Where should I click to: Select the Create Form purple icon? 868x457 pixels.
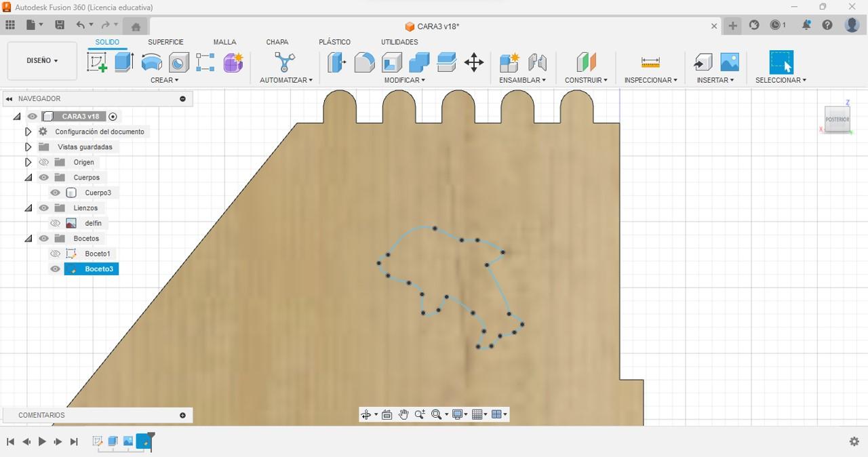[x=233, y=62]
